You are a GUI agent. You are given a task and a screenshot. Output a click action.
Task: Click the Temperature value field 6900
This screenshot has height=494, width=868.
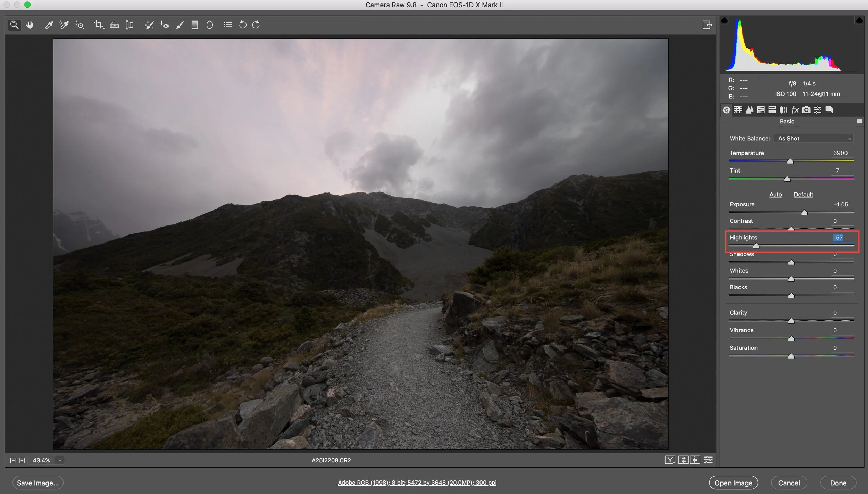pos(843,153)
